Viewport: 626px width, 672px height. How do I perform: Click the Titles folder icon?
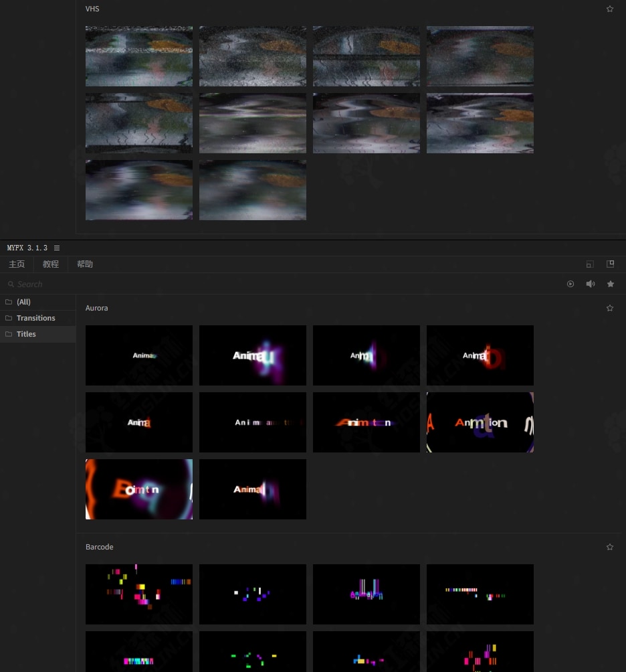9,334
